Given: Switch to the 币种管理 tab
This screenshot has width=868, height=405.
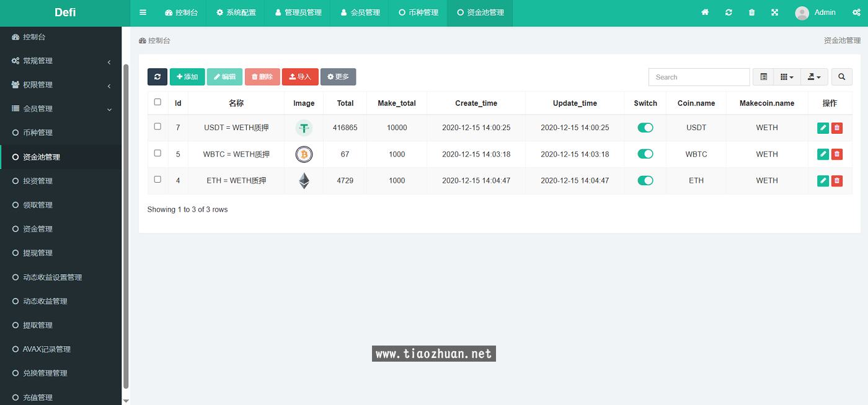Looking at the screenshot, I should click(x=418, y=12).
